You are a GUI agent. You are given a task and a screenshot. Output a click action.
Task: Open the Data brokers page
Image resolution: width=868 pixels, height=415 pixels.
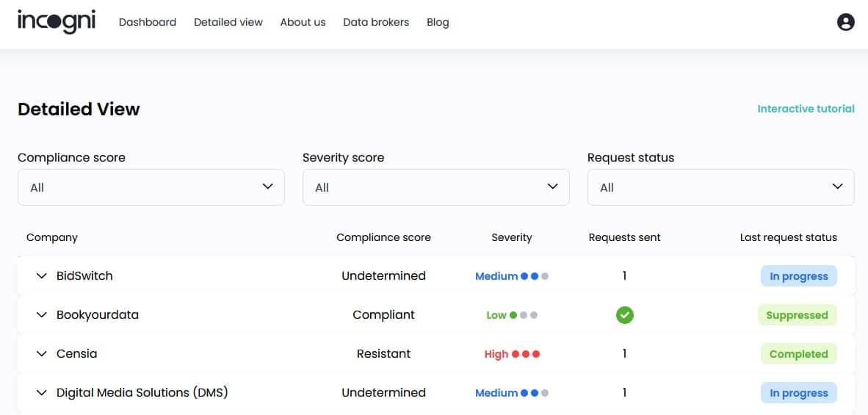[x=376, y=22]
